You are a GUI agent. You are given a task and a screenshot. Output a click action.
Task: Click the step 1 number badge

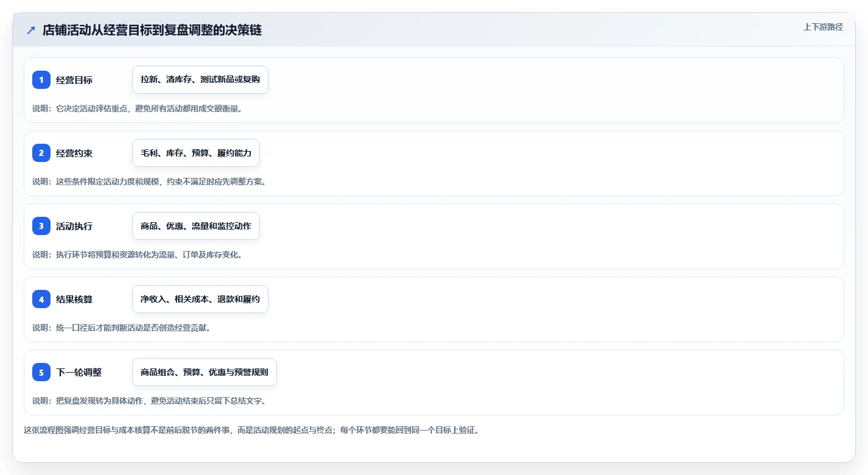41,80
